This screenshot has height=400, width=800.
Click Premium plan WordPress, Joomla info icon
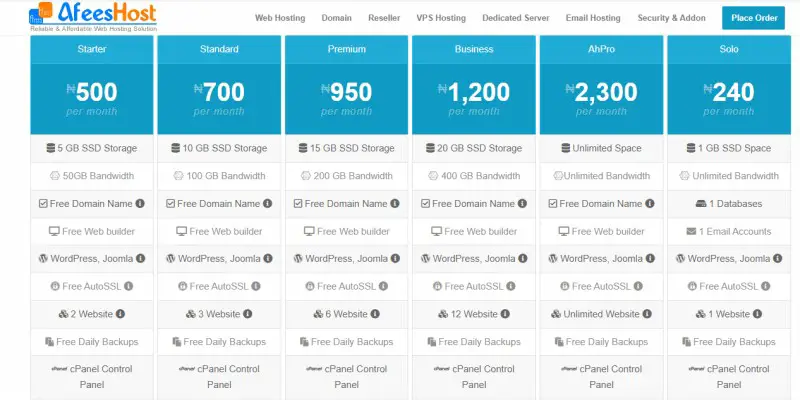pyautogui.click(x=395, y=259)
